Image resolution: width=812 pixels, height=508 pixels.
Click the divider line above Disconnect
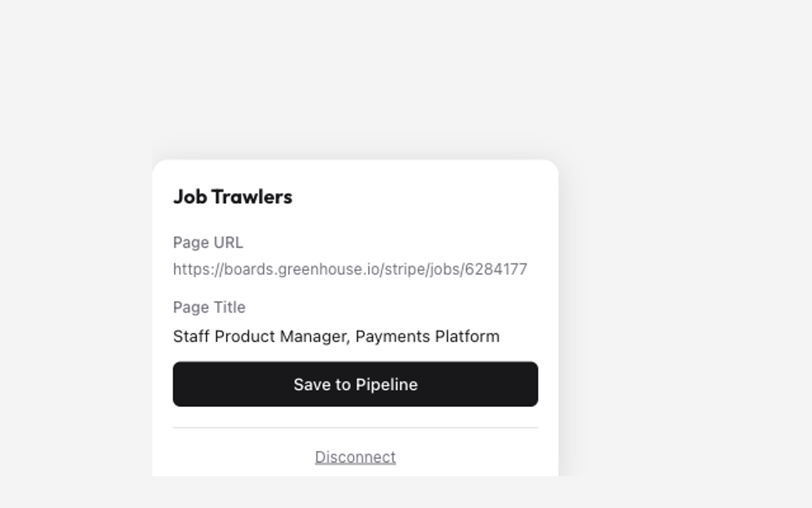(x=355, y=428)
